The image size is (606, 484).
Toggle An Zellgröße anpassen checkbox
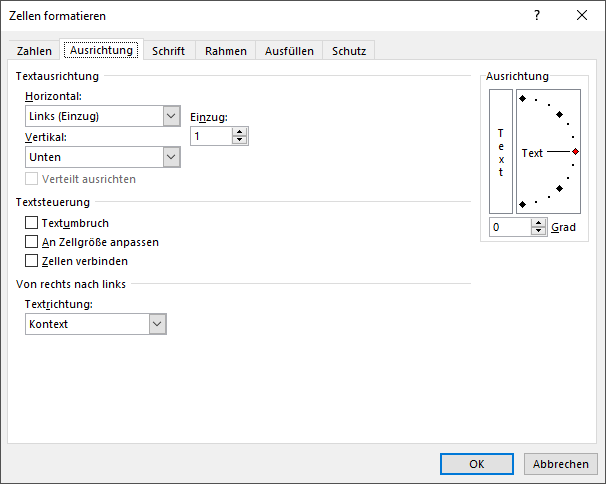coord(32,242)
